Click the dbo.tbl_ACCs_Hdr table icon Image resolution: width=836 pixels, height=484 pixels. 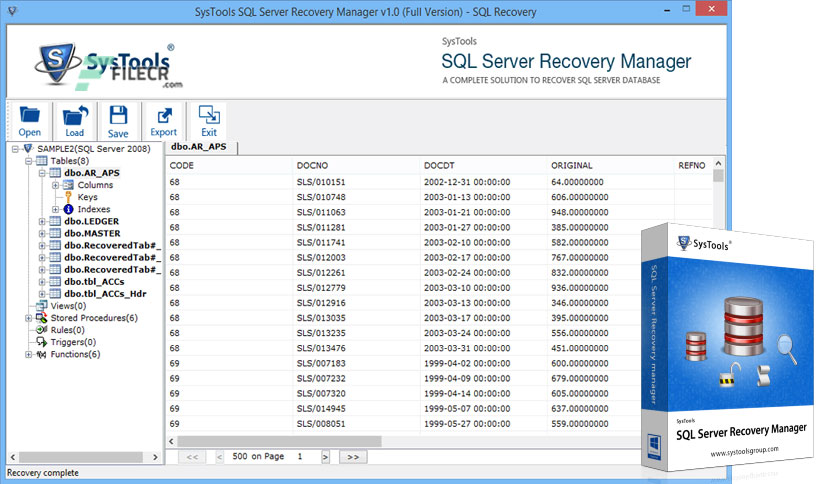(x=55, y=294)
